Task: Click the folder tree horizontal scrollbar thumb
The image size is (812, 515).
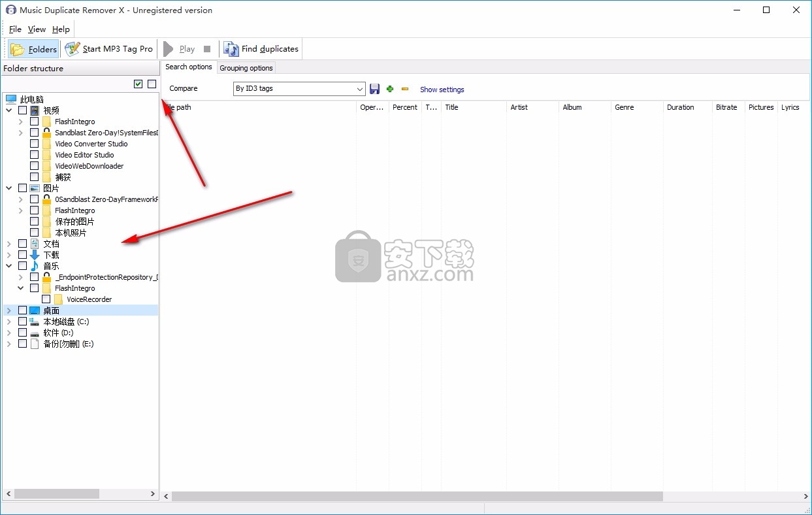Action: 56,494
